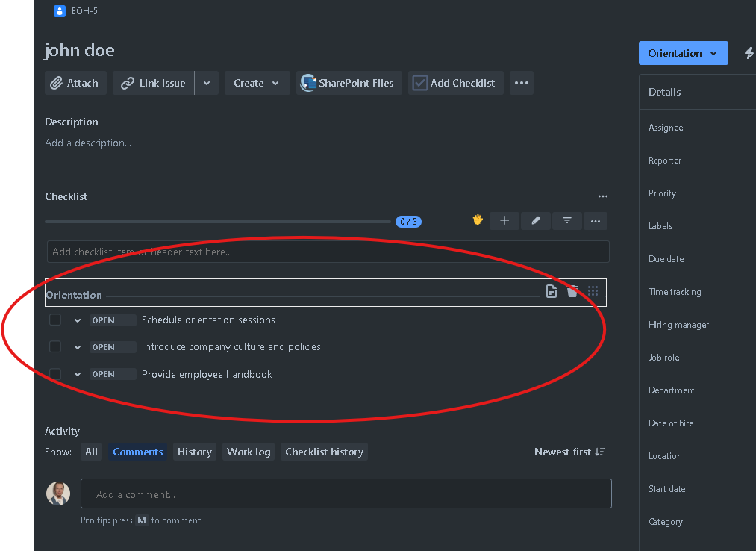The height and width of the screenshot is (551, 756).
Task: Click the Job role field label
Action: coord(663,358)
